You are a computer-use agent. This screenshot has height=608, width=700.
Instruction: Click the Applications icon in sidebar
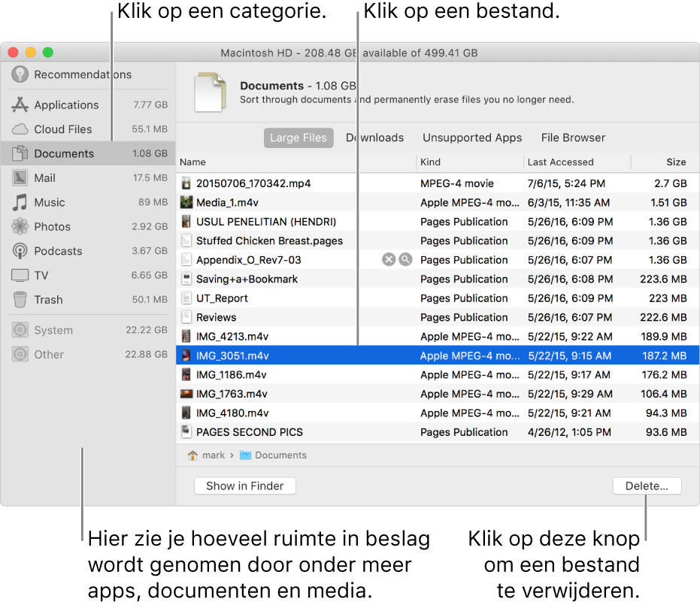click(20, 104)
